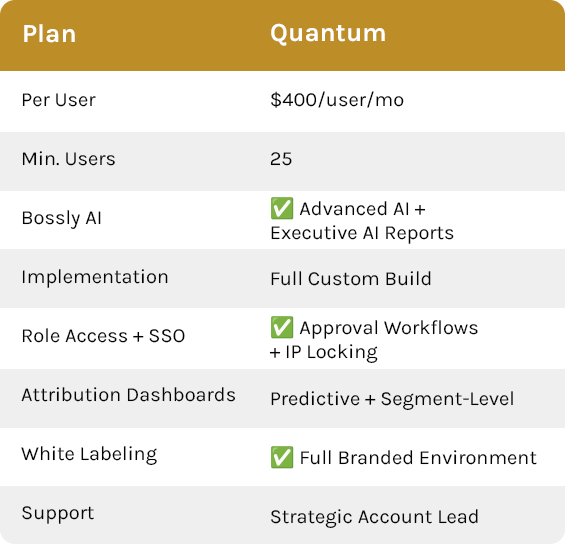The height and width of the screenshot is (544, 565).
Task: Click the $400/user/mo price text
Action: tap(337, 100)
